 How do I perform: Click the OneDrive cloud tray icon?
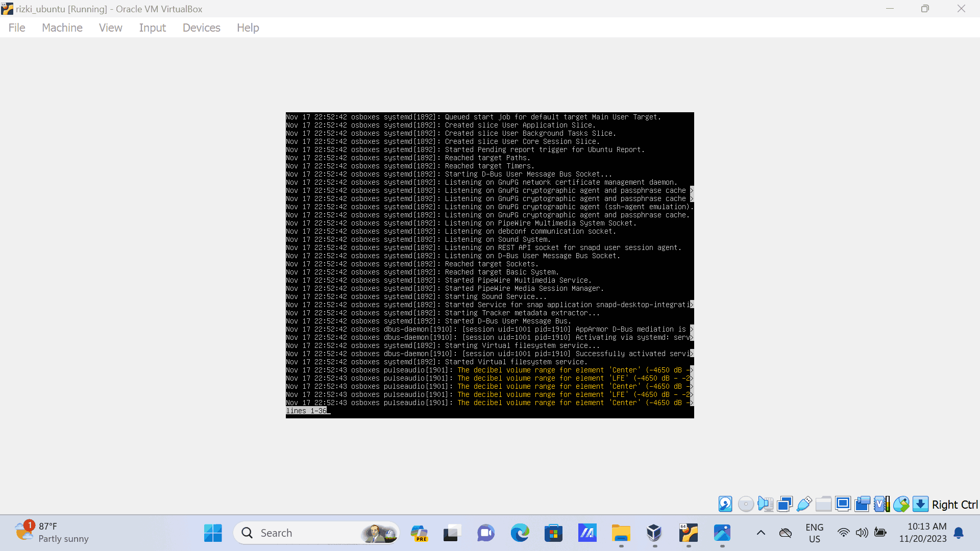point(786,533)
